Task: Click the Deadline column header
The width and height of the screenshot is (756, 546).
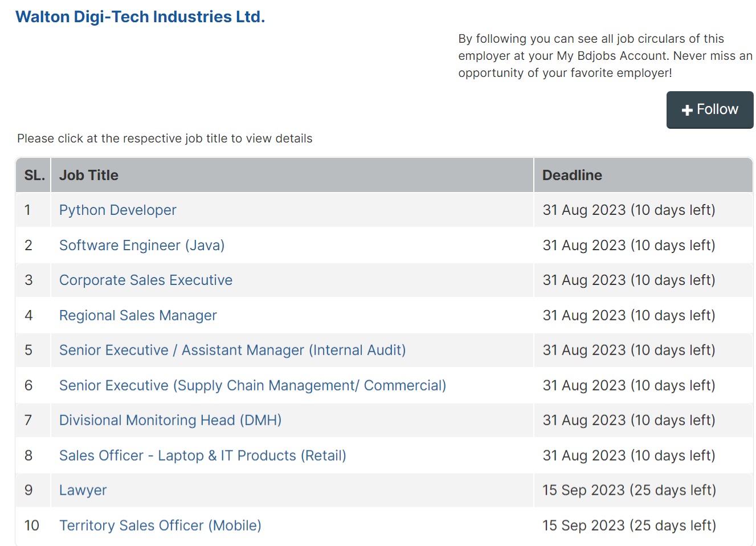Action: (572, 176)
